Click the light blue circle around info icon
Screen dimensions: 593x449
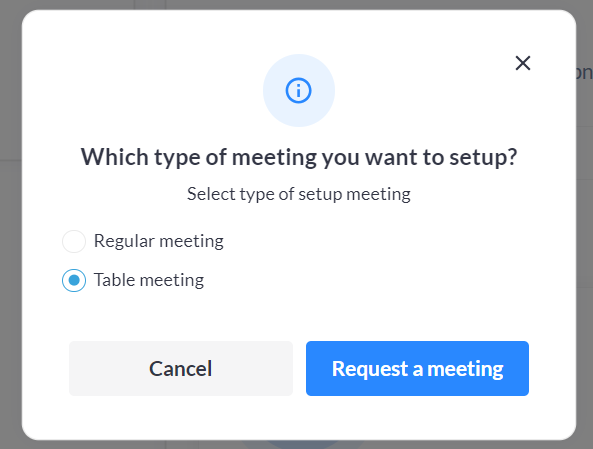(299, 90)
